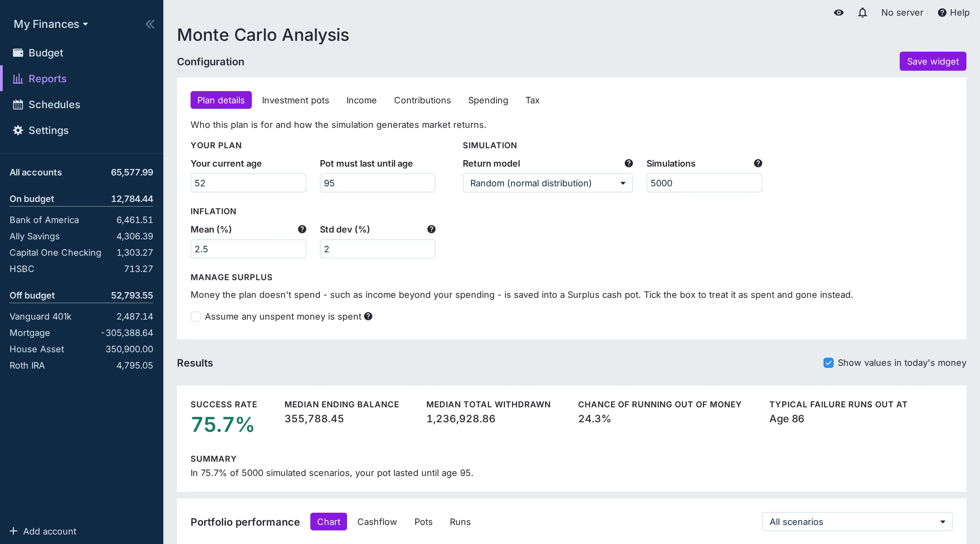The image size is (980, 544).
Task: Open notifications bell icon
Action: (863, 13)
